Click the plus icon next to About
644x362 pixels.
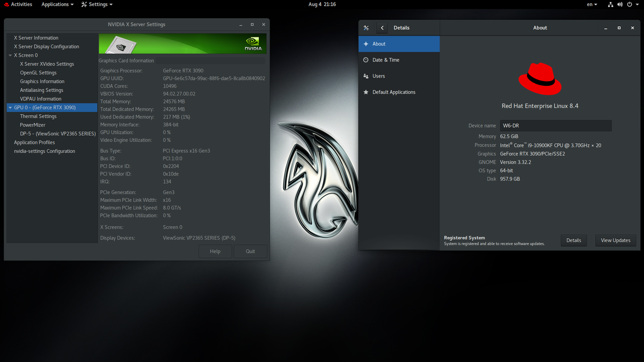pyautogui.click(x=366, y=44)
